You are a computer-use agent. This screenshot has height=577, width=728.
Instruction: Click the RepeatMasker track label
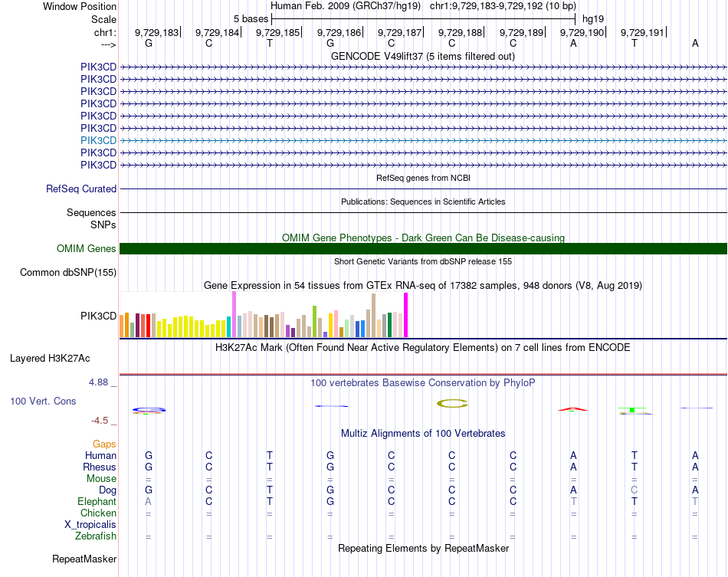84,559
